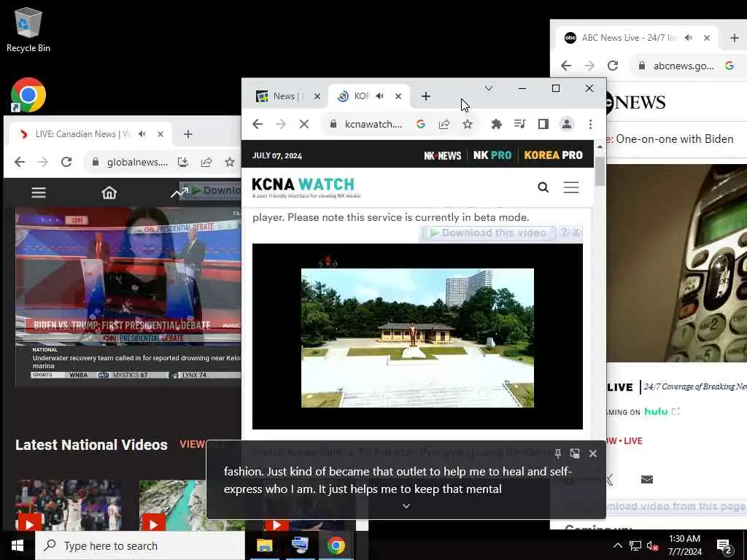Viewport: 747px width, 560px height.
Task: Reload the Global News page
Action: pos(66,162)
